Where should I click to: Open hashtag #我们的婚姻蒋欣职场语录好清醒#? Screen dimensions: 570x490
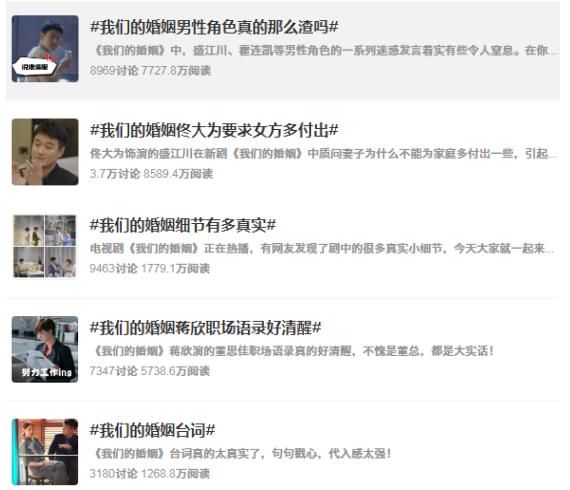pos(206,328)
